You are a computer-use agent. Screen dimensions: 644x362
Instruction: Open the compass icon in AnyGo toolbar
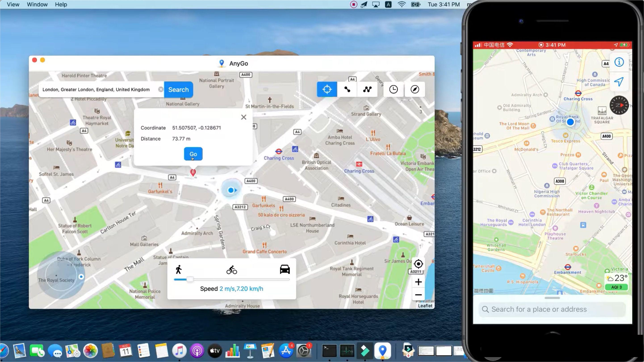coord(414,89)
